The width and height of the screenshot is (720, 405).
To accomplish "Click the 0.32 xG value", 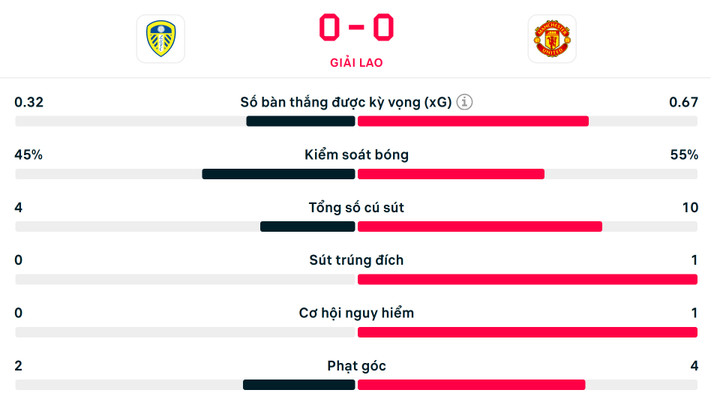I will coord(29,102).
